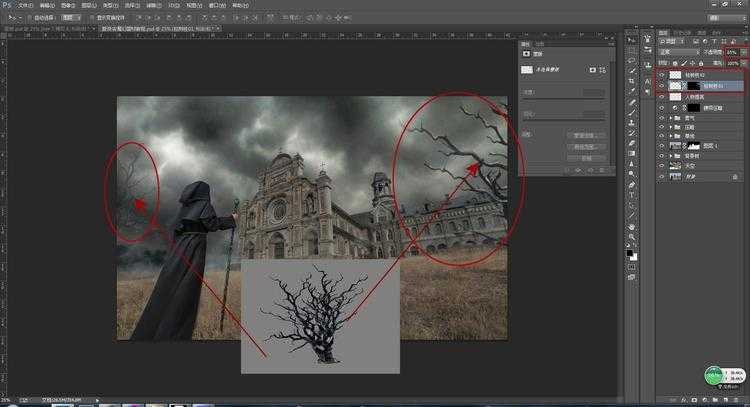Click the 蒙版边缘 button in Properties
Image resolution: width=750 pixels, height=407 pixels.
point(587,134)
